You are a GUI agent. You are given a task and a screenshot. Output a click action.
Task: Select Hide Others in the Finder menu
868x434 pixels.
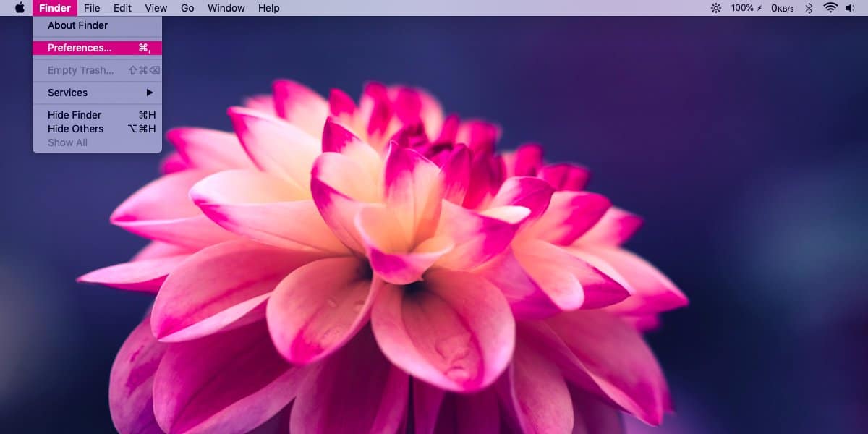97,129
